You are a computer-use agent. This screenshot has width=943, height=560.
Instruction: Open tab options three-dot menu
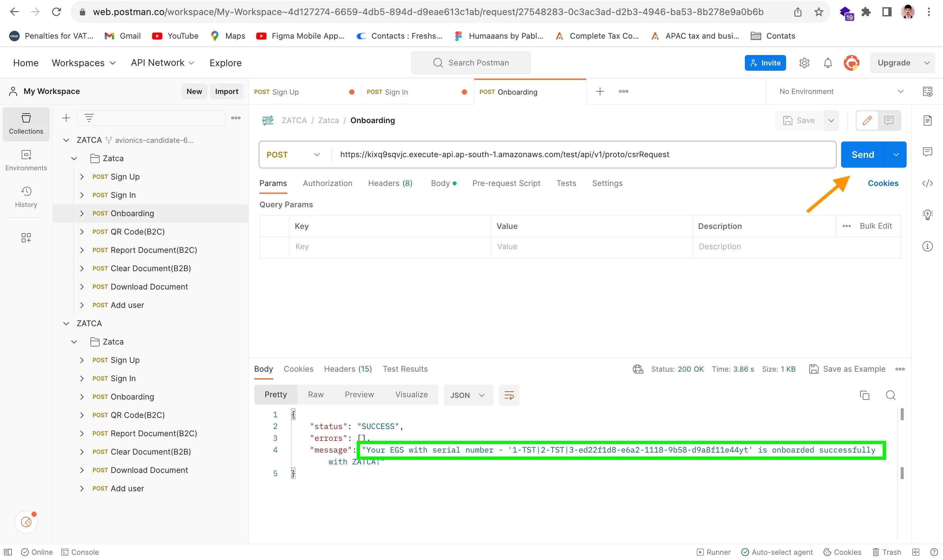pyautogui.click(x=623, y=92)
